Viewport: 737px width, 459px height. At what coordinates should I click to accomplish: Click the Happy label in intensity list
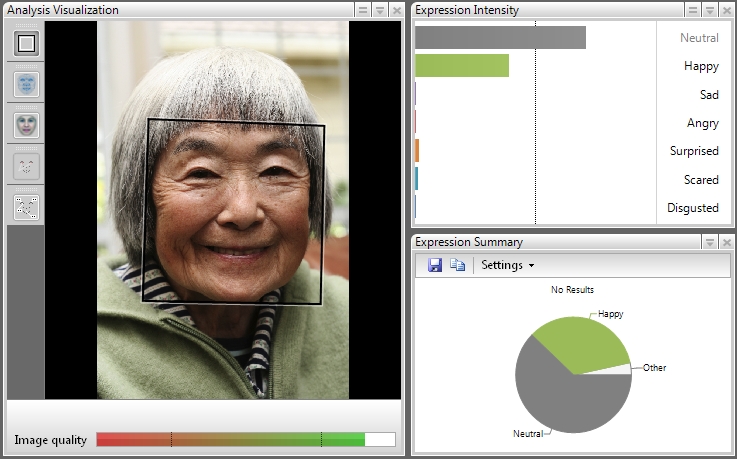(x=701, y=66)
